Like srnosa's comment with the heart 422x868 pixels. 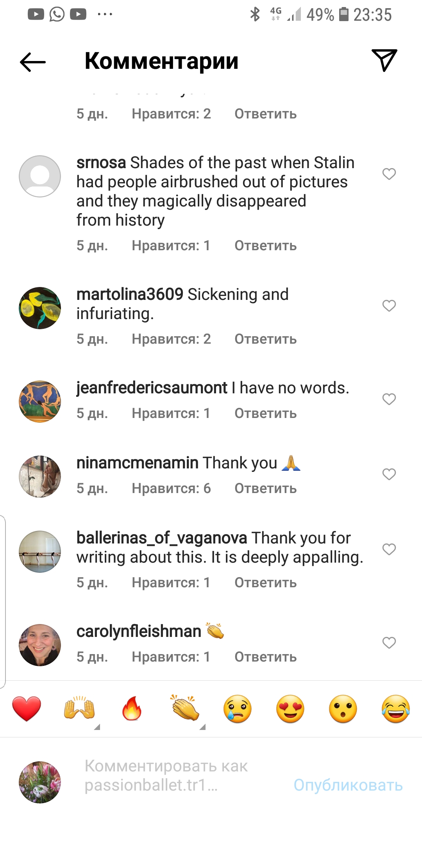point(389,174)
